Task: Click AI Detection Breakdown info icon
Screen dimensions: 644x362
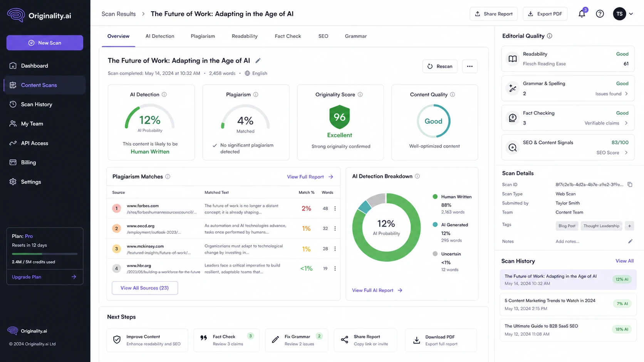Action: [418, 176]
